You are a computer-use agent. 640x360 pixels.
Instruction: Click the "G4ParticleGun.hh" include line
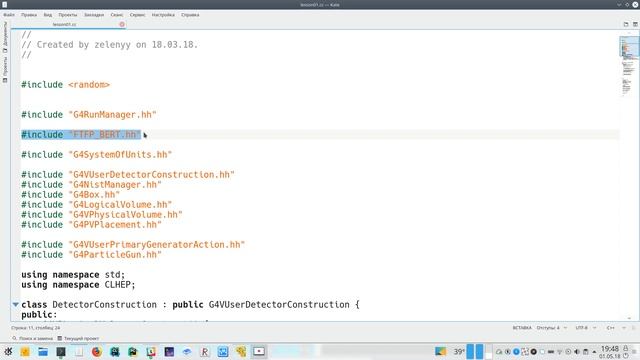pyautogui.click(x=91, y=255)
